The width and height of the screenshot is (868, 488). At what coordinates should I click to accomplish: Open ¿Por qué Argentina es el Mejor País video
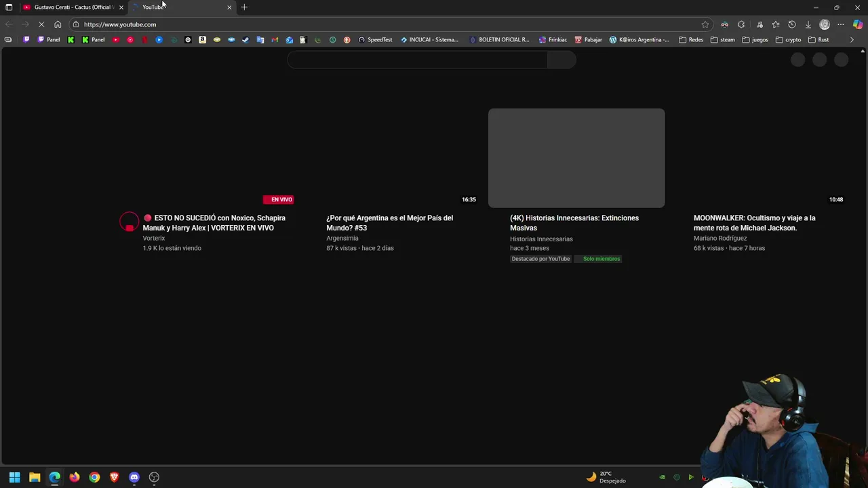point(389,223)
